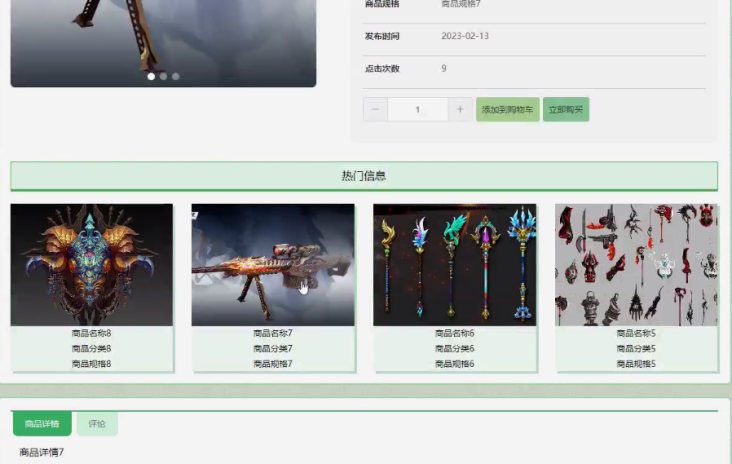This screenshot has height=464, width=732.
Task: Increase quantity with the plus button
Action: pyautogui.click(x=460, y=110)
